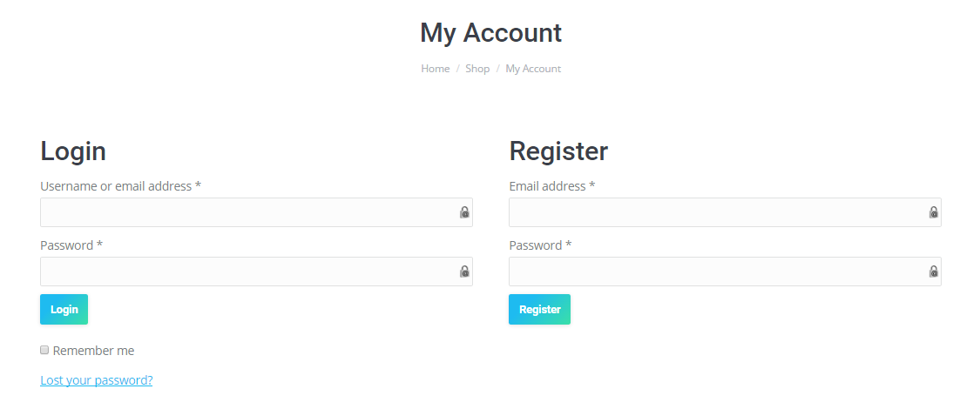The image size is (980, 409).
Task: Focus the Username or email address field
Action: (247, 212)
